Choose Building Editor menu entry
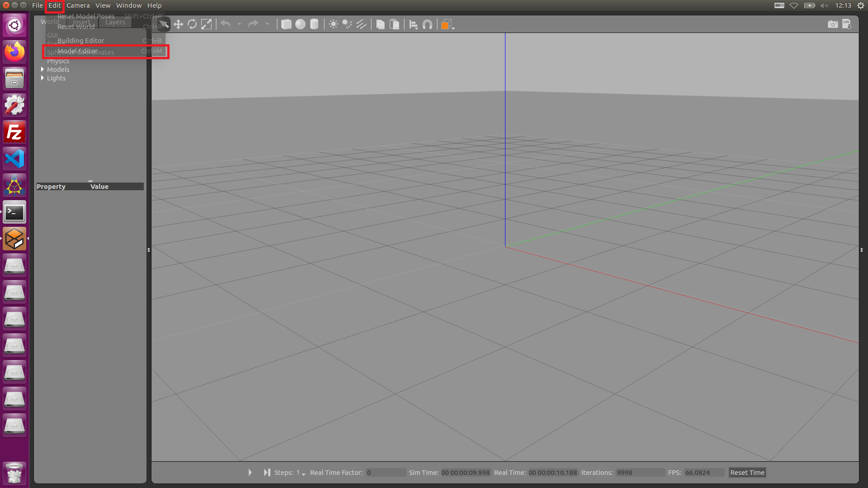The width and height of the screenshot is (868, 488). [x=80, y=41]
